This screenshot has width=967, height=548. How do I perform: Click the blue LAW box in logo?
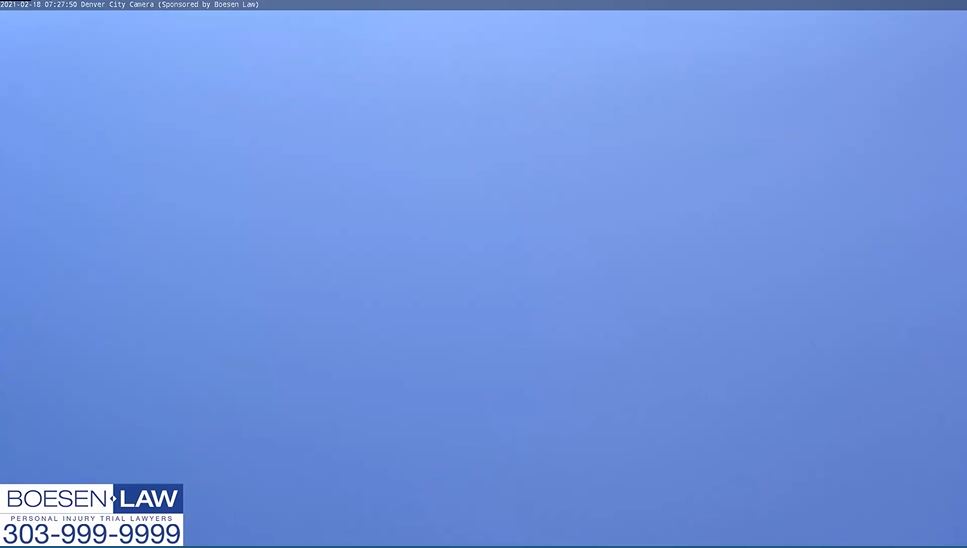(150, 499)
